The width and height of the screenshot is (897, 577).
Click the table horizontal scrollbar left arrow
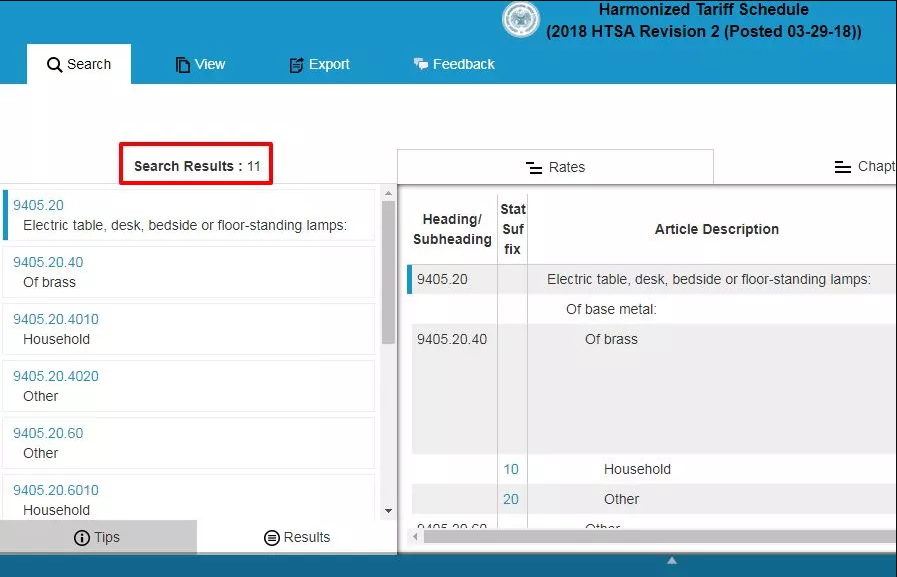click(415, 536)
